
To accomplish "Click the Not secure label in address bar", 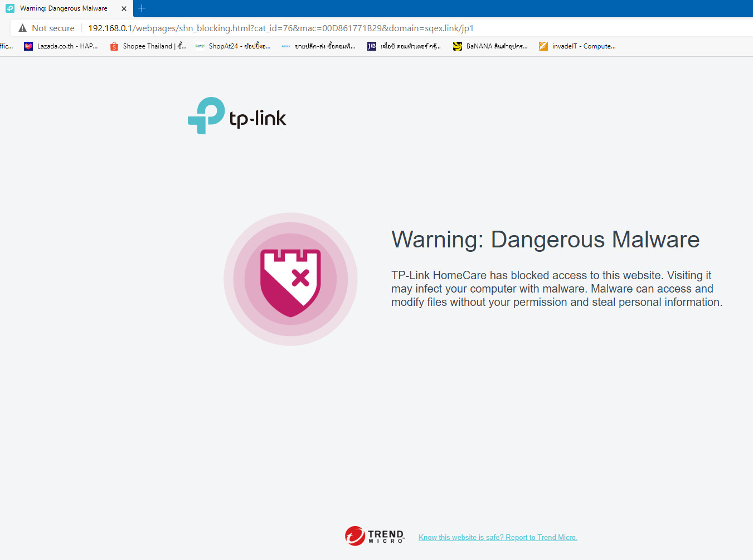I will coord(53,28).
